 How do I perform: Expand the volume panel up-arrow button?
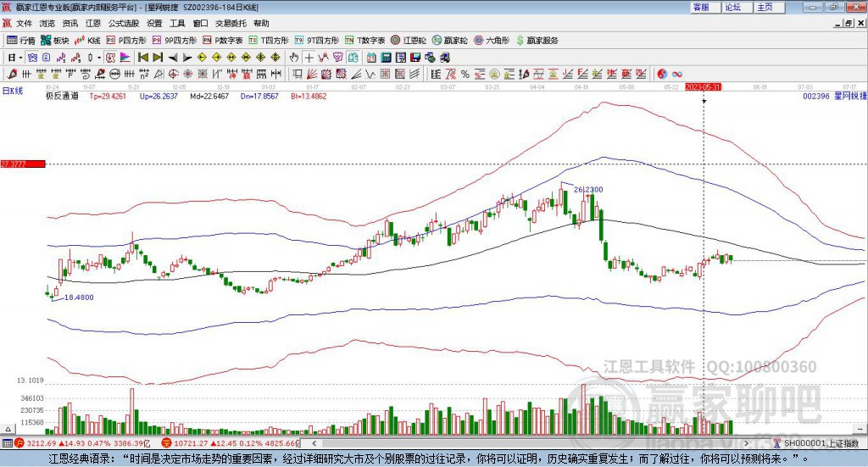tap(8, 429)
